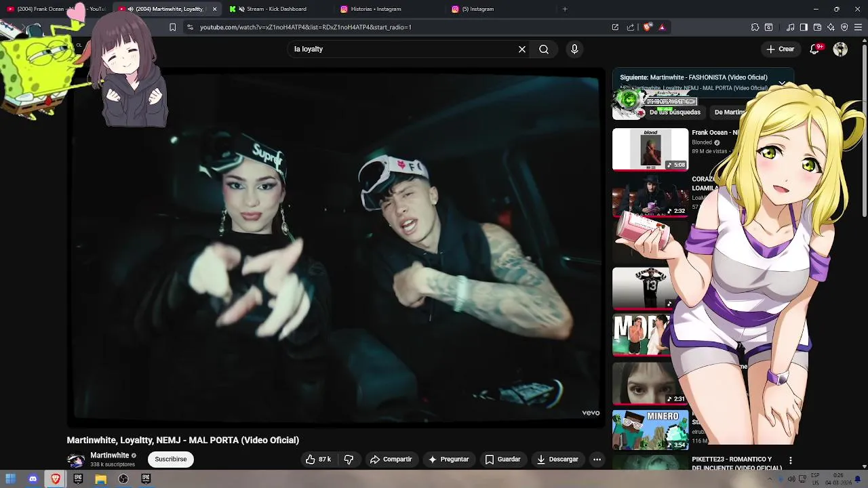Open the extensions puzzle icon

[755, 27]
